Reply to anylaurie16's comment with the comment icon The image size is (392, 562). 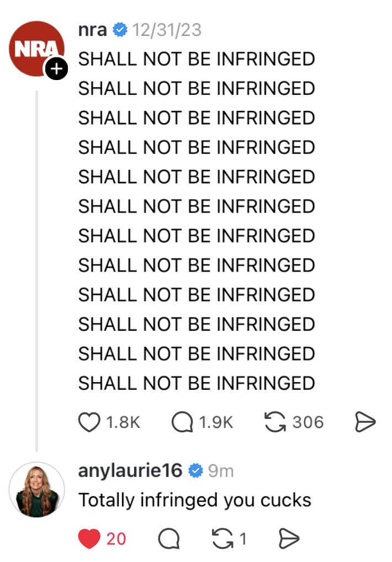click(x=169, y=538)
